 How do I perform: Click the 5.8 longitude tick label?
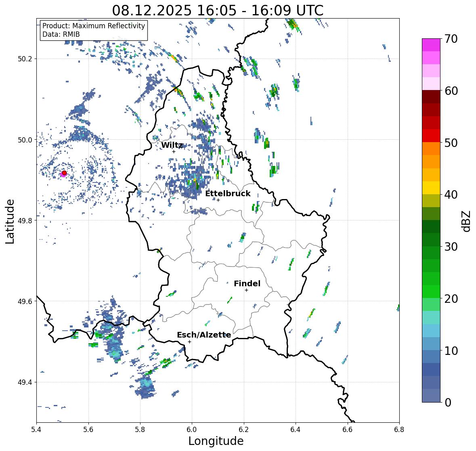click(140, 430)
